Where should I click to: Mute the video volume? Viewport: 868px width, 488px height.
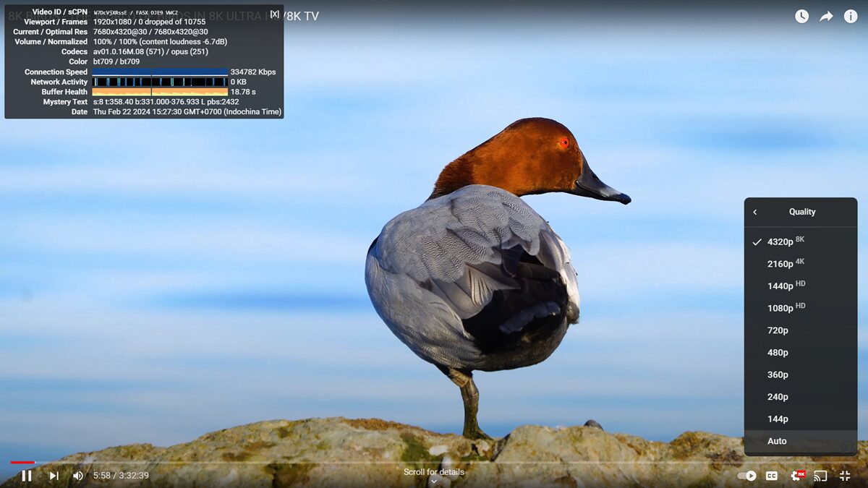click(x=78, y=476)
